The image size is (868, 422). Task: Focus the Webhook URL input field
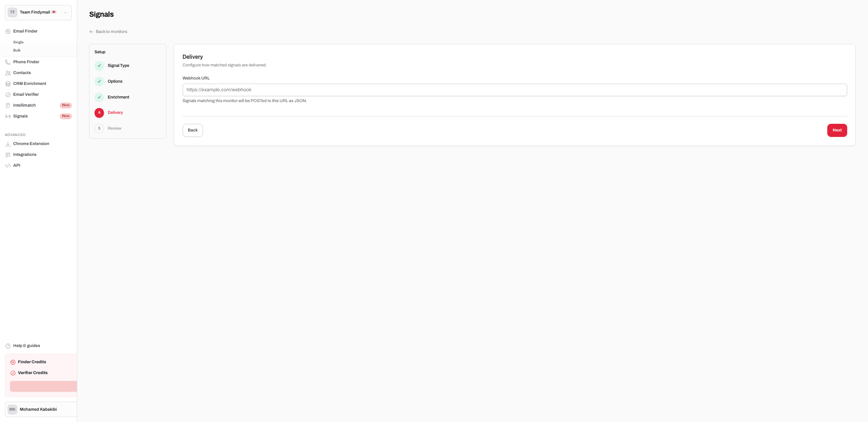click(x=514, y=90)
